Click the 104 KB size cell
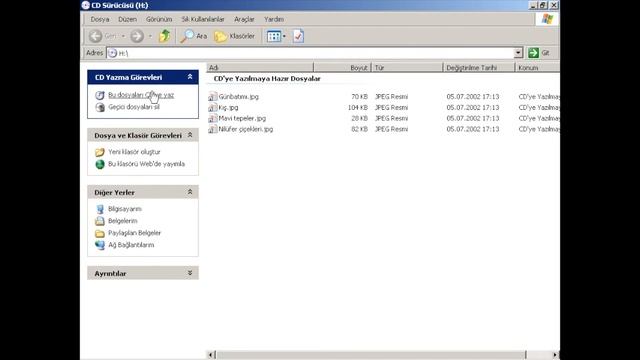The height and width of the screenshot is (360, 640). (x=358, y=107)
